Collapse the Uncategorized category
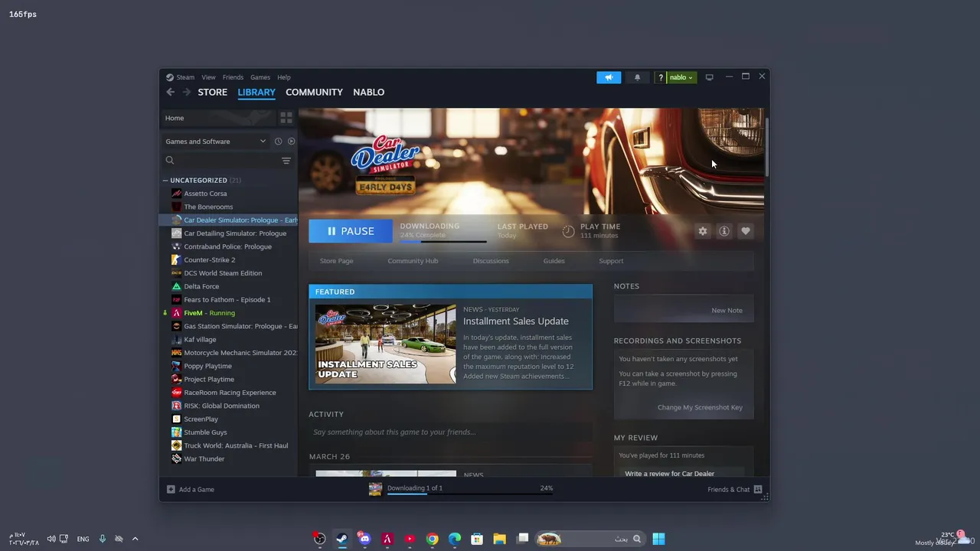Viewport: 980px width, 551px height. [x=165, y=181]
